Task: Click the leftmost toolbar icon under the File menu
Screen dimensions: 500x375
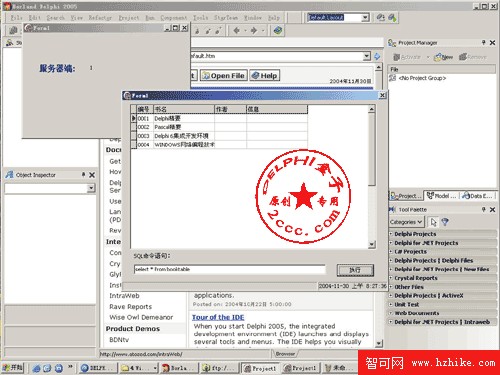Action: pyautogui.click(x=13, y=31)
